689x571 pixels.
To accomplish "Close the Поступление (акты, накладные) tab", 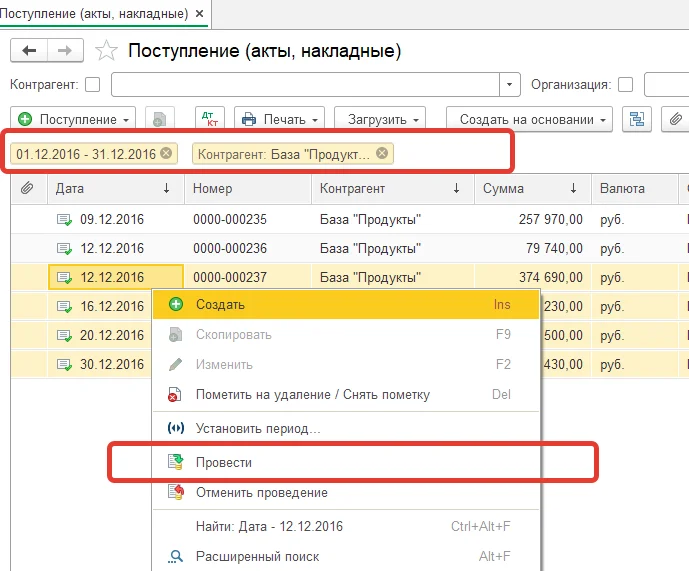I will point(199,14).
